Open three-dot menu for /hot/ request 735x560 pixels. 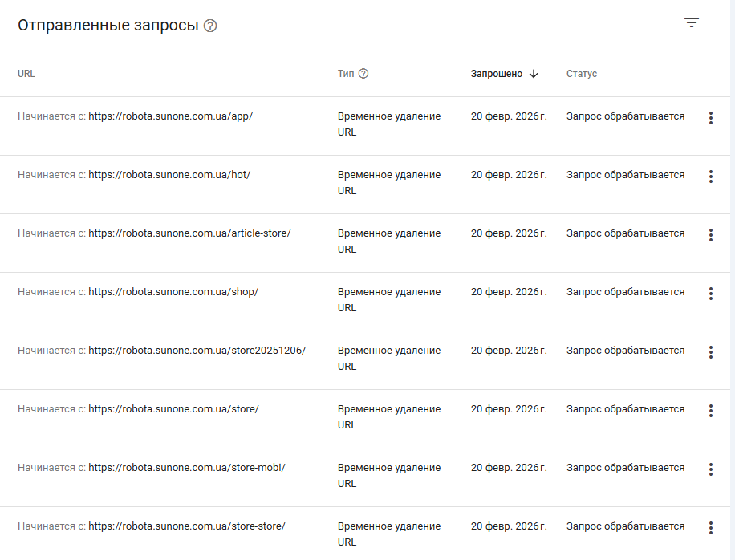tap(710, 177)
